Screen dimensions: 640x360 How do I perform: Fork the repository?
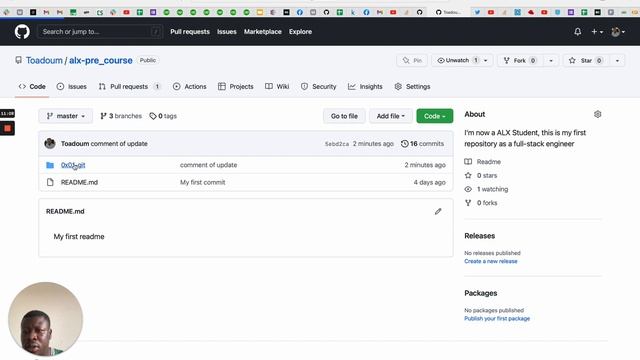(x=520, y=60)
